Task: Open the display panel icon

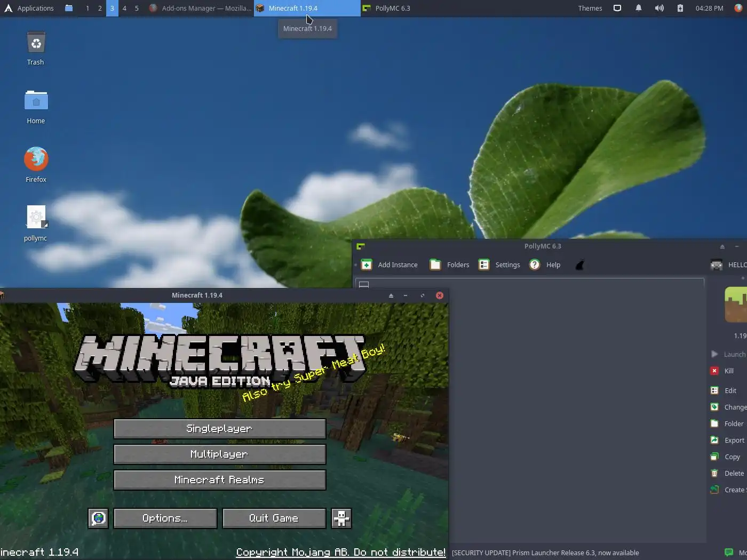Action: 617,8
